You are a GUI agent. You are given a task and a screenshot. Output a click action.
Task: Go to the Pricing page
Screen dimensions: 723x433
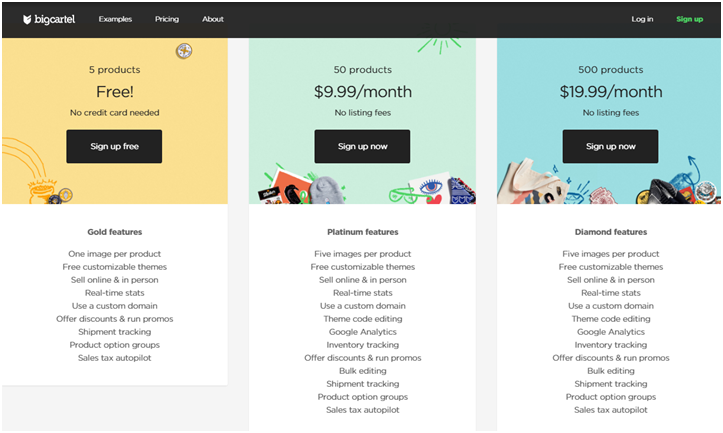tap(167, 19)
